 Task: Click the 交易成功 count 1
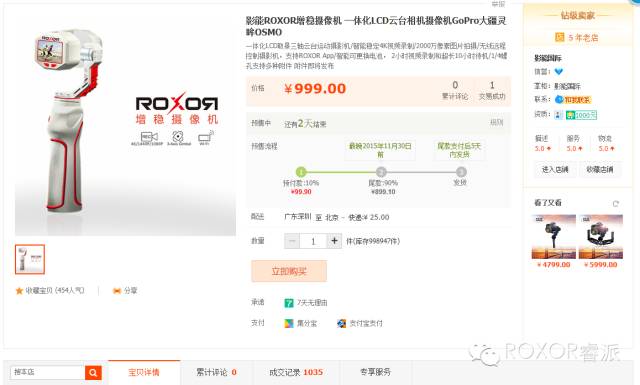point(492,85)
